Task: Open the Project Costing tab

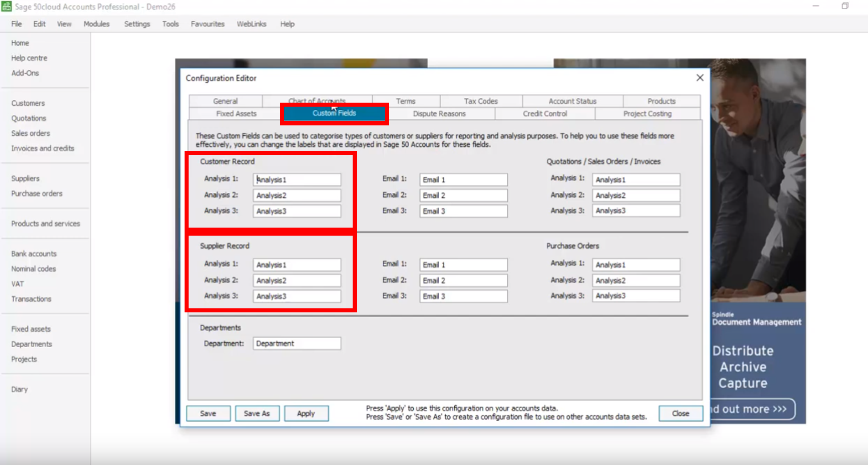Action: point(647,113)
